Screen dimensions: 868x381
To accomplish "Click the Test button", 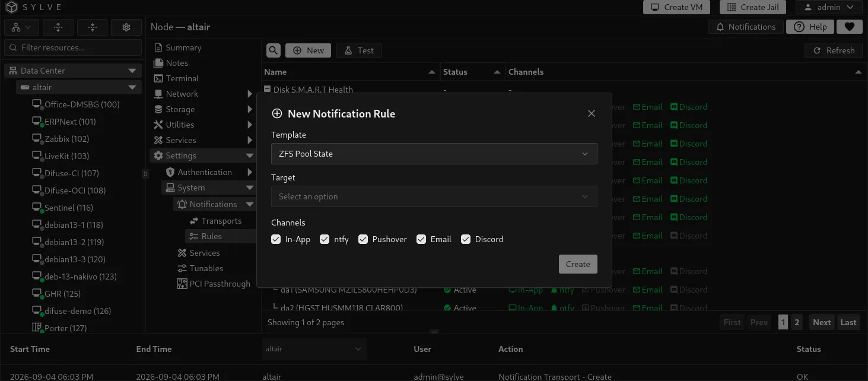I will (358, 50).
